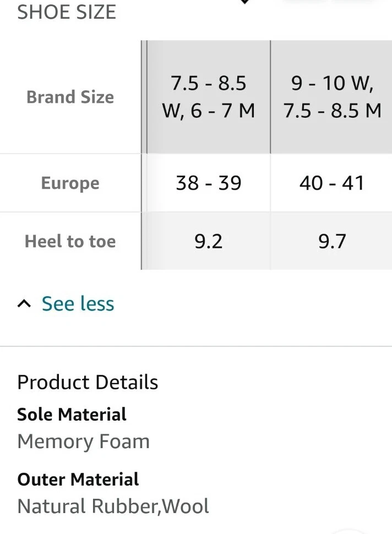Collapse the size chart via See less

[78, 303]
